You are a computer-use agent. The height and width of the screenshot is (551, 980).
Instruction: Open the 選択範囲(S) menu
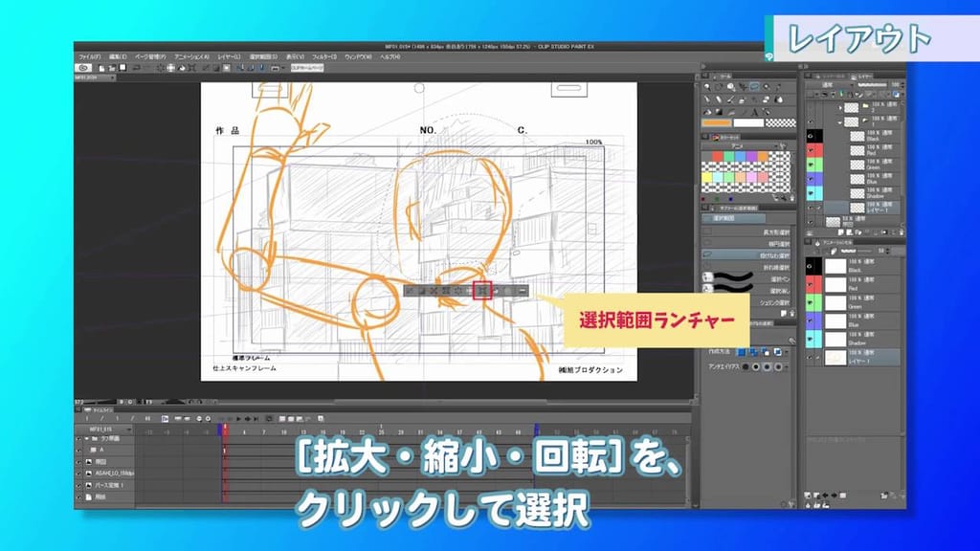(x=263, y=56)
